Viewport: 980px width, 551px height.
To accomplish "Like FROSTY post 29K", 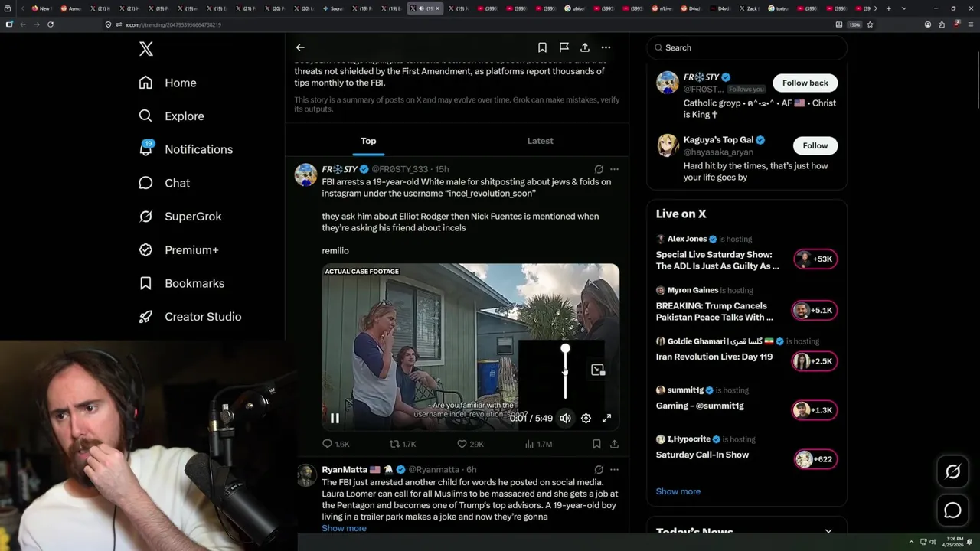I will pos(470,444).
